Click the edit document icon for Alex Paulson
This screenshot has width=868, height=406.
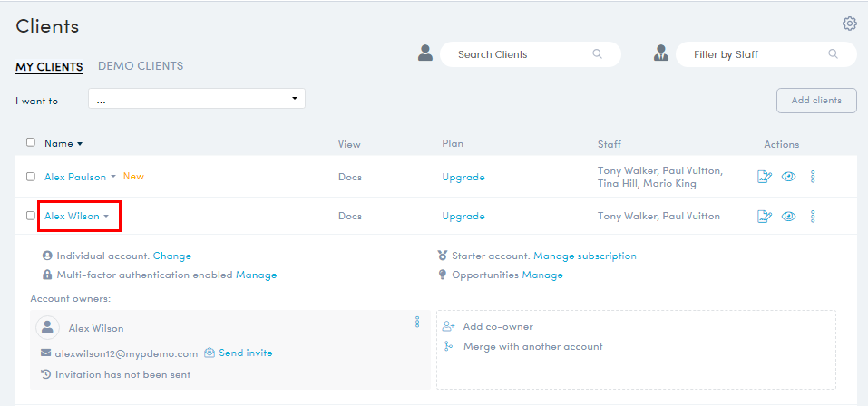coord(764,177)
